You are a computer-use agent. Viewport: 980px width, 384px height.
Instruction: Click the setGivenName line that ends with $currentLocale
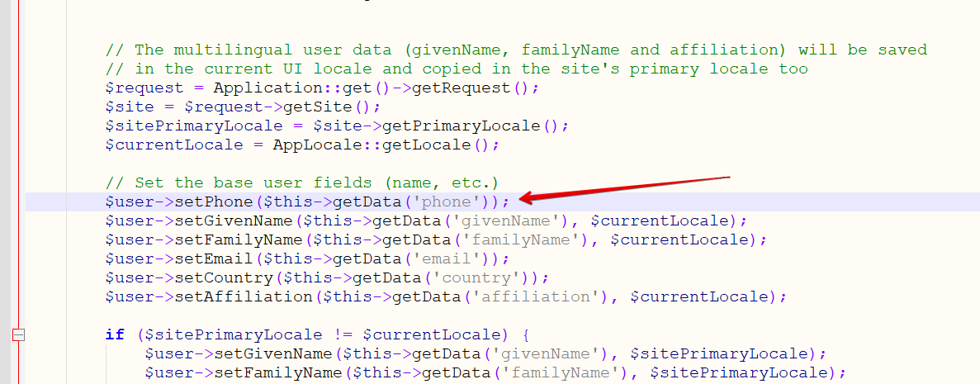426,221
